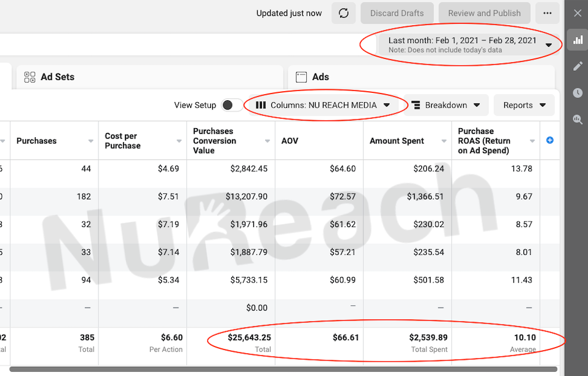Image resolution: width=588 pixels, height=376 pixels.
Task: Toggle the View Setup switch
Action: pos(232,105)
